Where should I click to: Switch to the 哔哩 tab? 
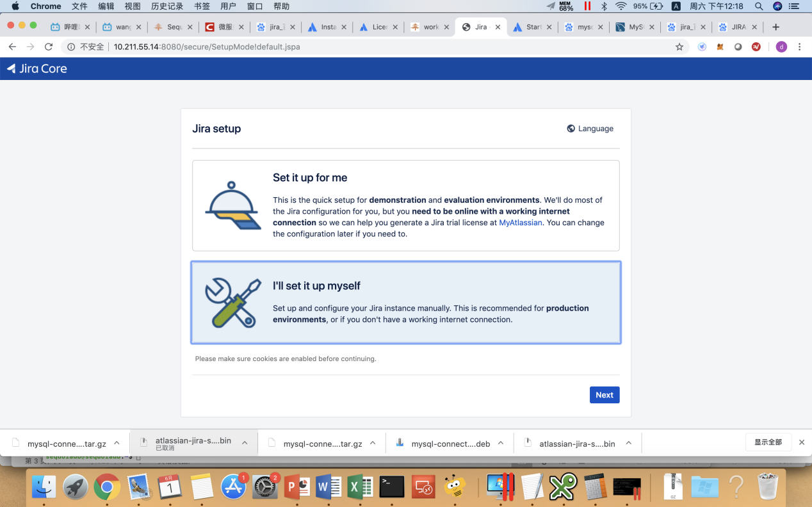tap(70, 27)
